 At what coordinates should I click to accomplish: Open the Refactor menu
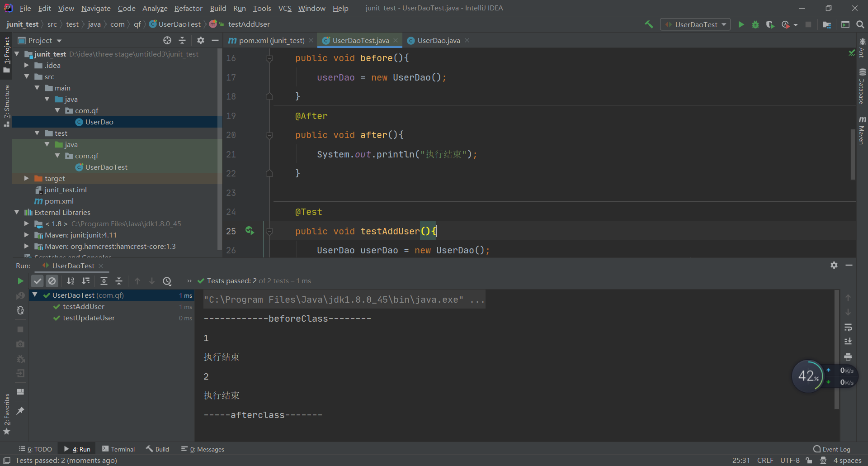coord(188,8)
